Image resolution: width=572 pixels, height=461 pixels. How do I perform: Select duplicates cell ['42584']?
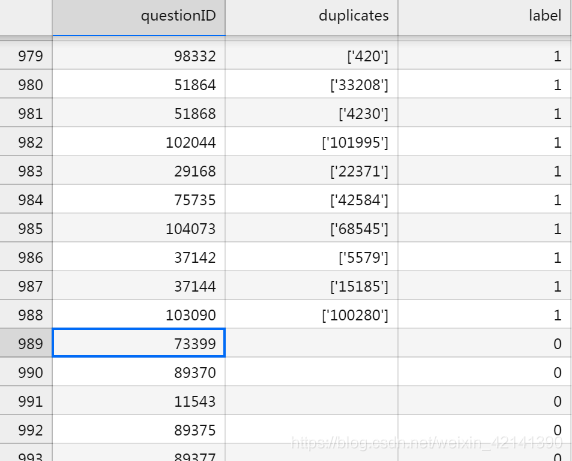pyautogui.click(x=312, y=199)
